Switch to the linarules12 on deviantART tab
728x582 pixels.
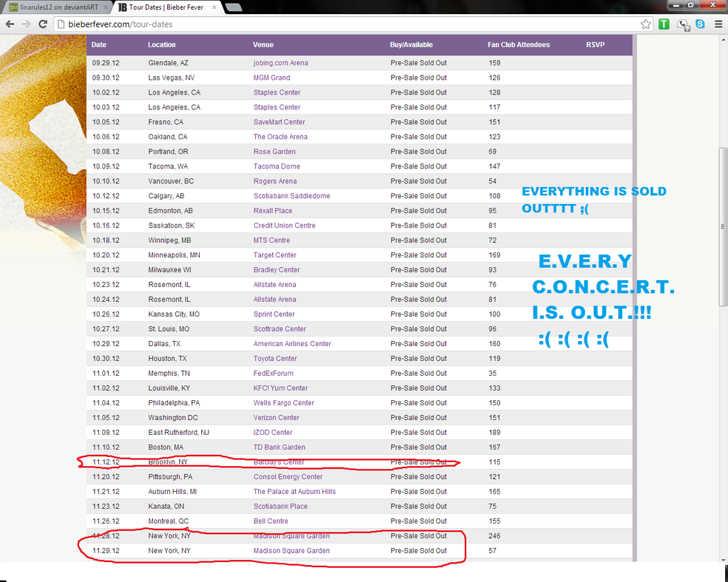click(60, 7)
